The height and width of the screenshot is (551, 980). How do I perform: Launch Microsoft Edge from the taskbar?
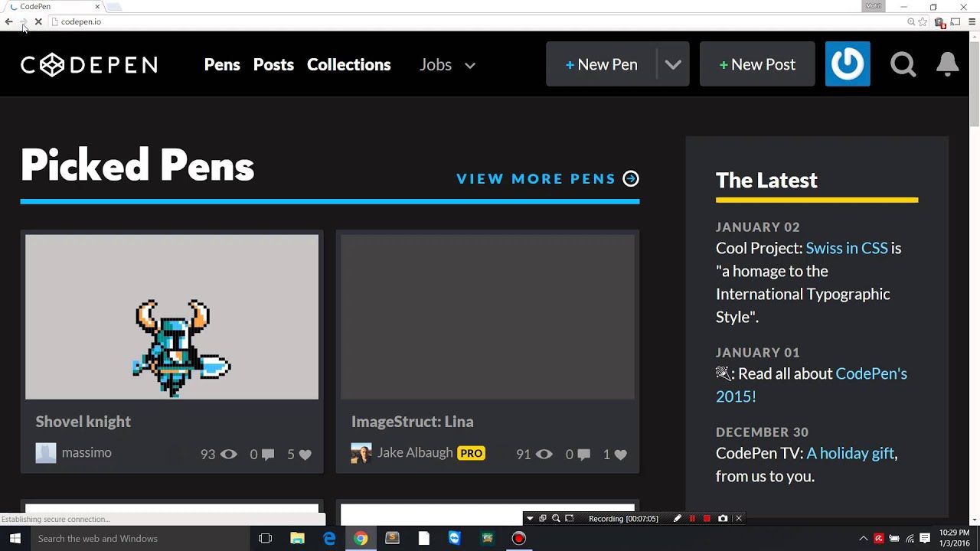329,539
